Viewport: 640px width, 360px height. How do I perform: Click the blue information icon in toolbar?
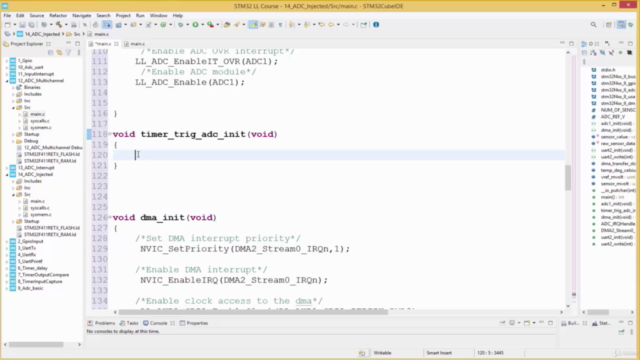(x=376, y=24)
